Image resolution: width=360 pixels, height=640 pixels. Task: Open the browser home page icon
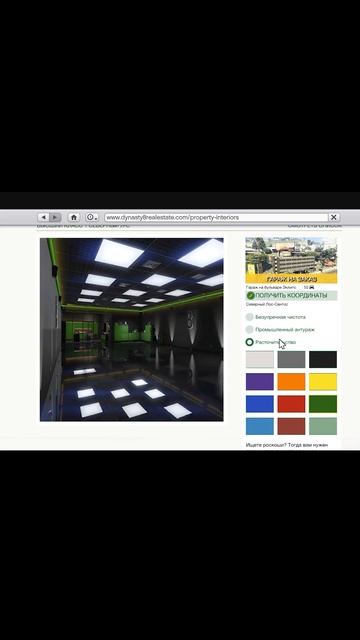[73, 218]
